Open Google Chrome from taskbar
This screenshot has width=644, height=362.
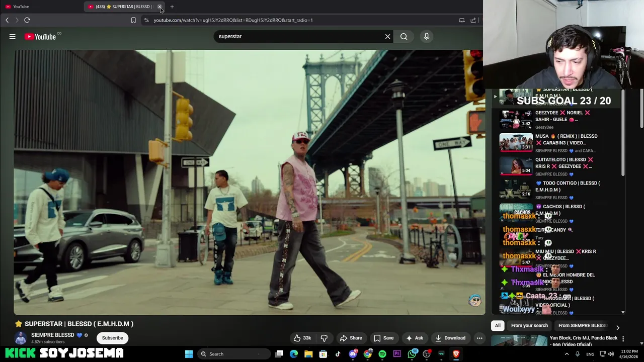pyautogui.click(x=368, y=354)
